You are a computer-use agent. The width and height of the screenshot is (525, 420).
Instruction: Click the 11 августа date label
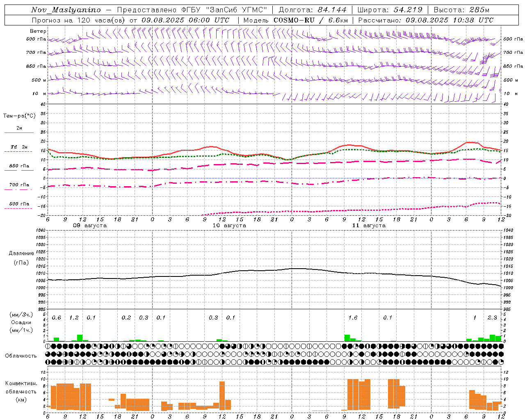click(x=369, y=226)
